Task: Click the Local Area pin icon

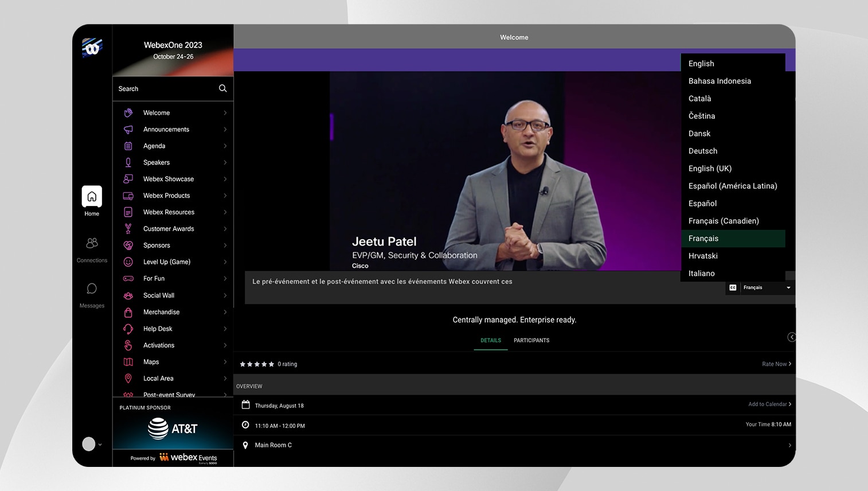Action: click(x=128, y=379)
